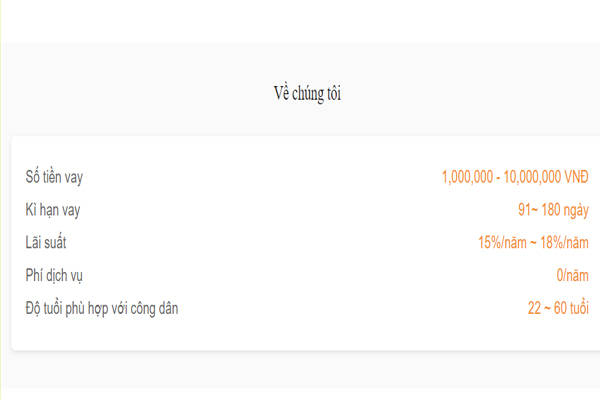600x400 pixels.
Task: Select 'Độ tuổi phù hợp với công dân' label
Action: click(x=102, y=309)
